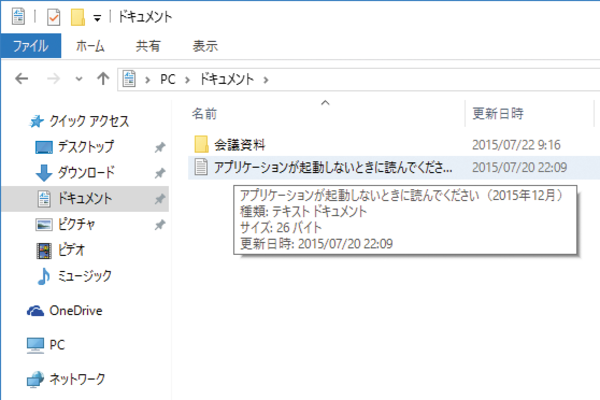Go forward with the right arrow button

click(x=53, y=79)
